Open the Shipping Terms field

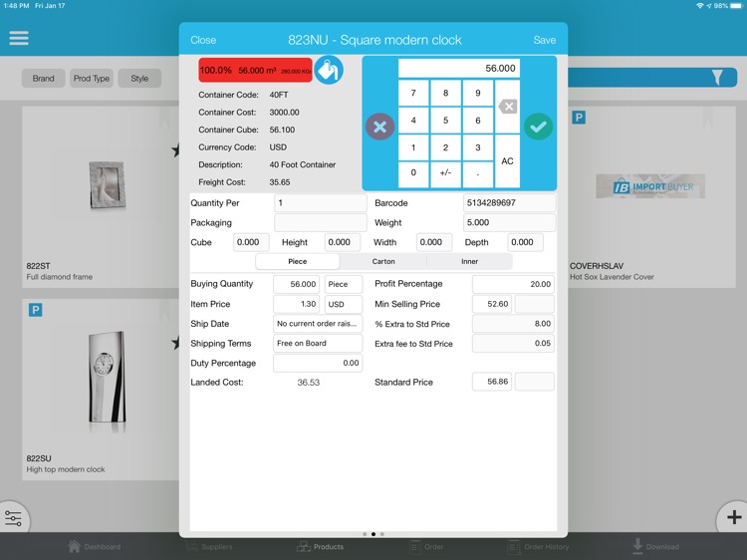(x=318, y=343)
